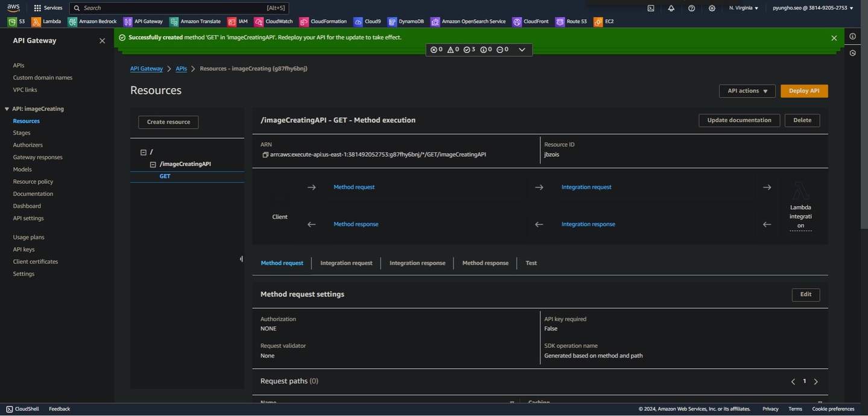868x416 pixels.
Task: Open API keys in the sidebar
Action: [24, 250]
